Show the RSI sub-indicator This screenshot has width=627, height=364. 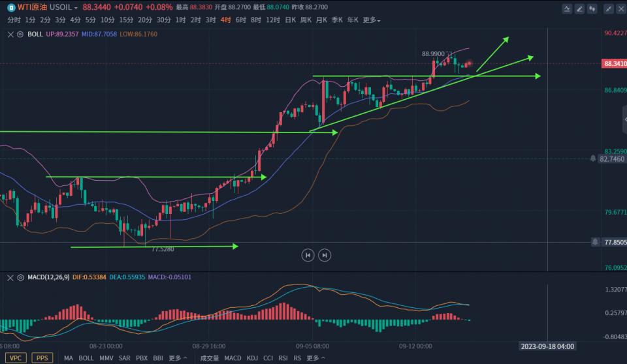pos(283,358)
